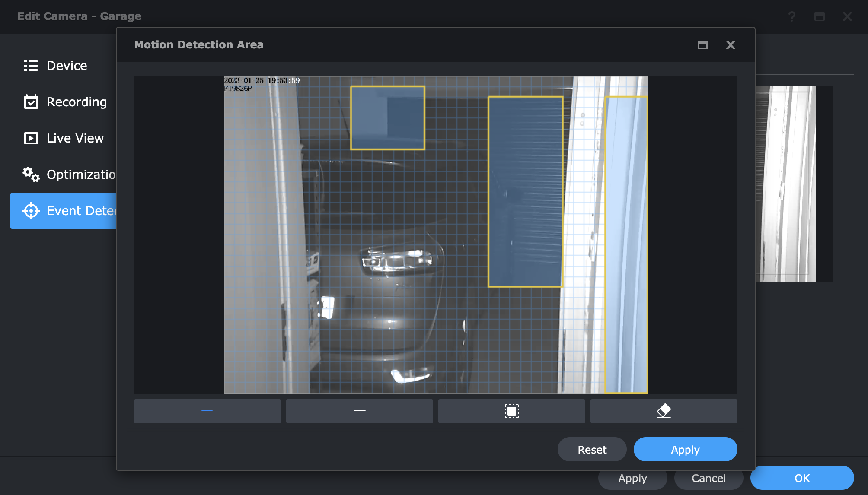Click the camera preview thumbnail behind the dialog
Viewport: 868px width, 495px height.
(794, 184)
